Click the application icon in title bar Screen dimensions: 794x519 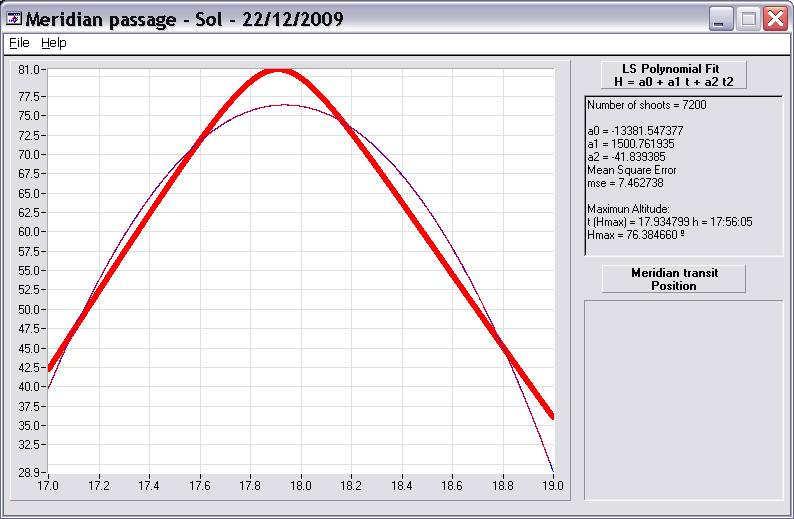click(x=14, y=19)
